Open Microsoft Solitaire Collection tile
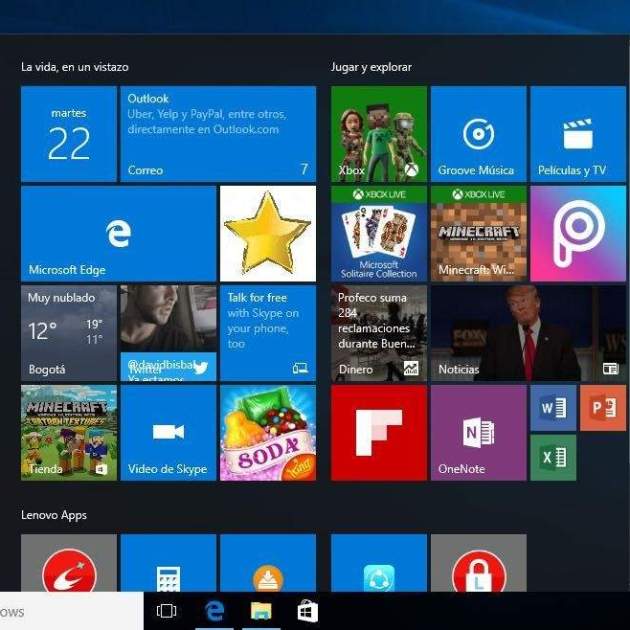 [379, 233]
